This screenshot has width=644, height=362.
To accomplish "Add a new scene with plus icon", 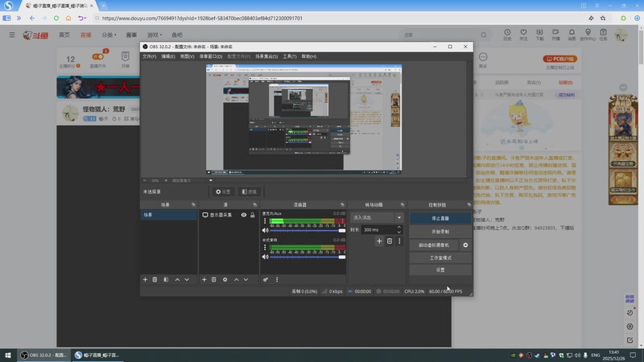I will point(145,279).
